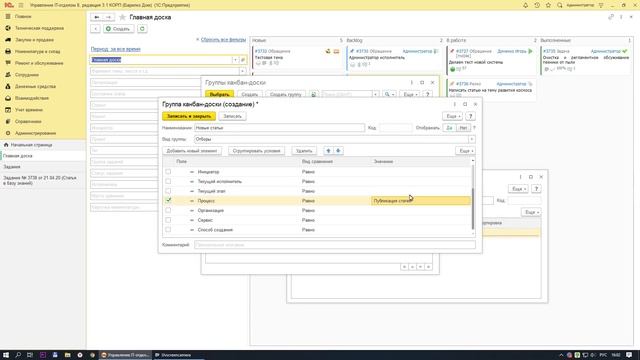Expand search field dropdown in Группы канбан-доски
The width and height of the screenshot is (640, 360).
point(376,94)
